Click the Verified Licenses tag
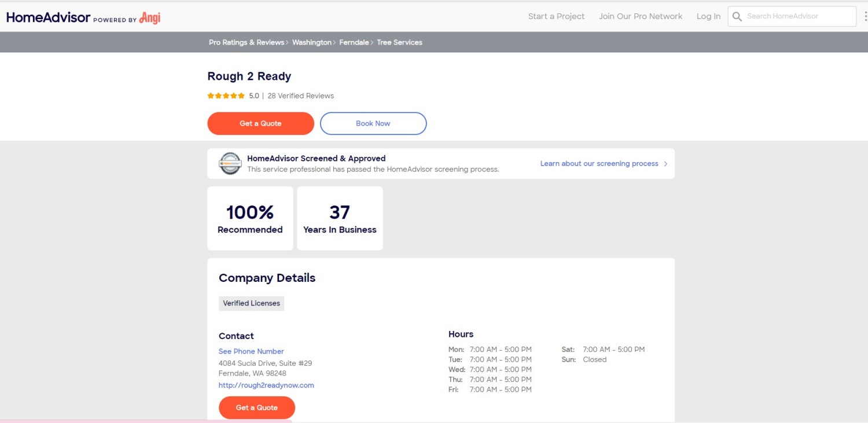Screen dimensions: 868x423 coord(251,303)
